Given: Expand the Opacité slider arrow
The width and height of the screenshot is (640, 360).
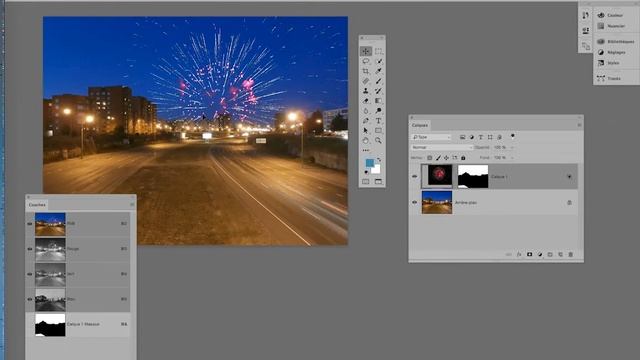Looking at the screenshot, I should (512, 147).
